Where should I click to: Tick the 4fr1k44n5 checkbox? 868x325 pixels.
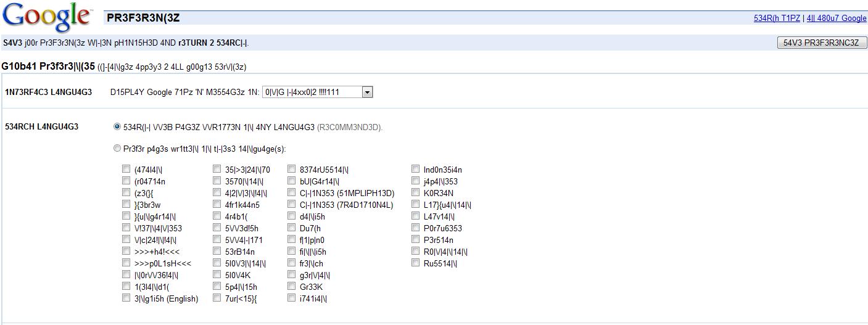pos(217,204)
